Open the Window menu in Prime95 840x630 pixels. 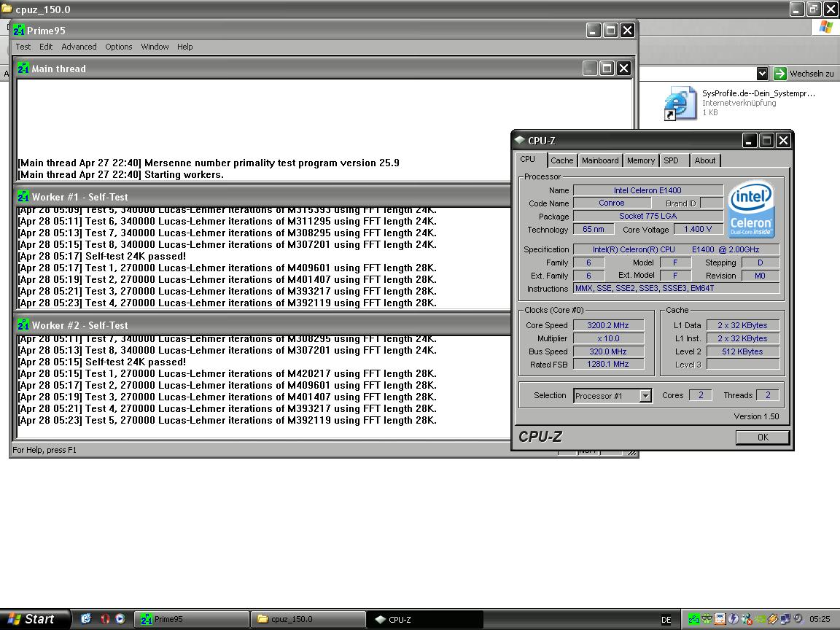click(x=155, y=47)
